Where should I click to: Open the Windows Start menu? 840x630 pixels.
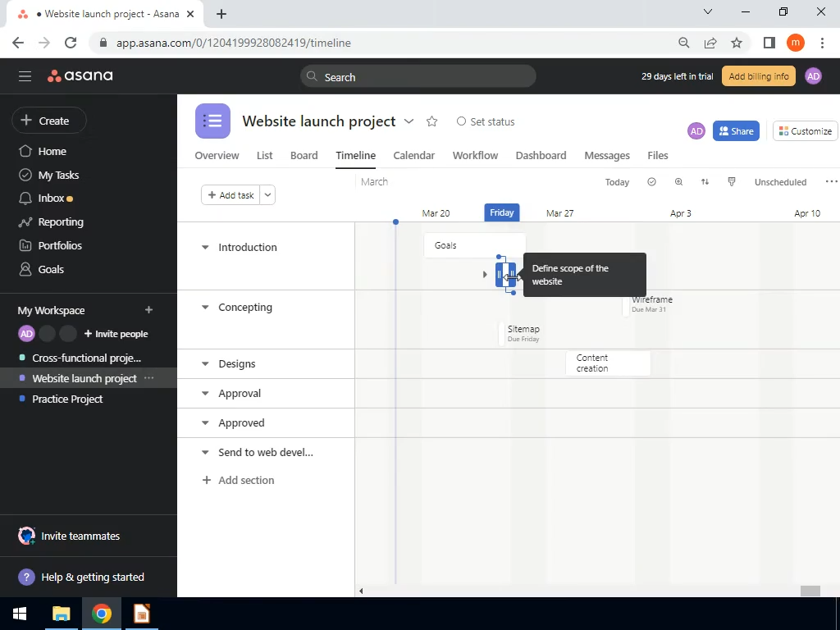20,614
